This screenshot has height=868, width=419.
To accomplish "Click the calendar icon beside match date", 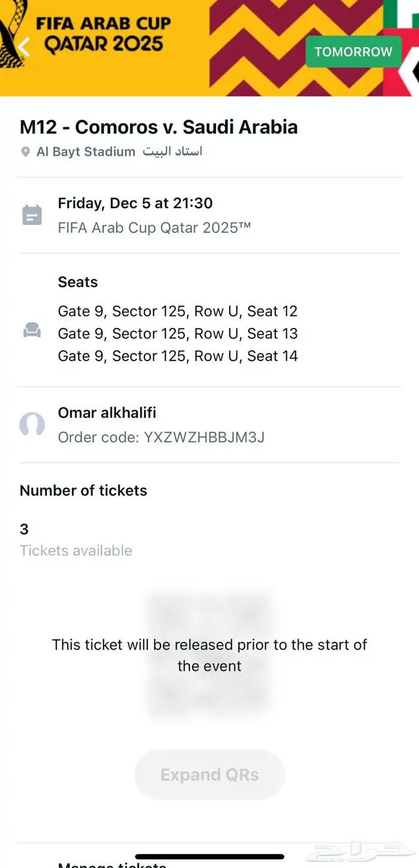I will [32, 215].
